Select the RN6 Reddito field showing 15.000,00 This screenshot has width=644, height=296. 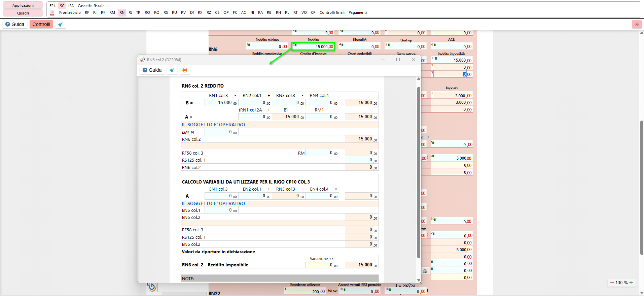(313, 46)
